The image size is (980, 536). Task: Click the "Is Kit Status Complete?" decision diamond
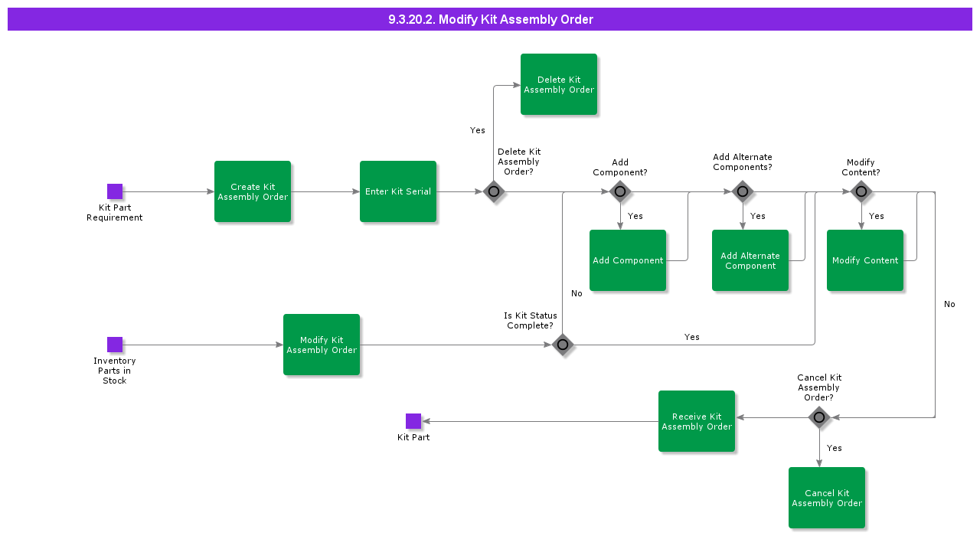point(563,345)
